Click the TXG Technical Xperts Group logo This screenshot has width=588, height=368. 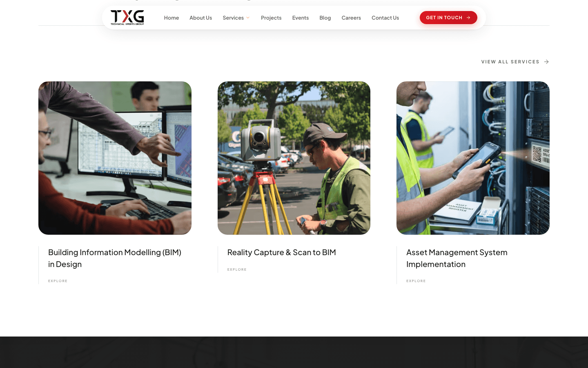127,18
